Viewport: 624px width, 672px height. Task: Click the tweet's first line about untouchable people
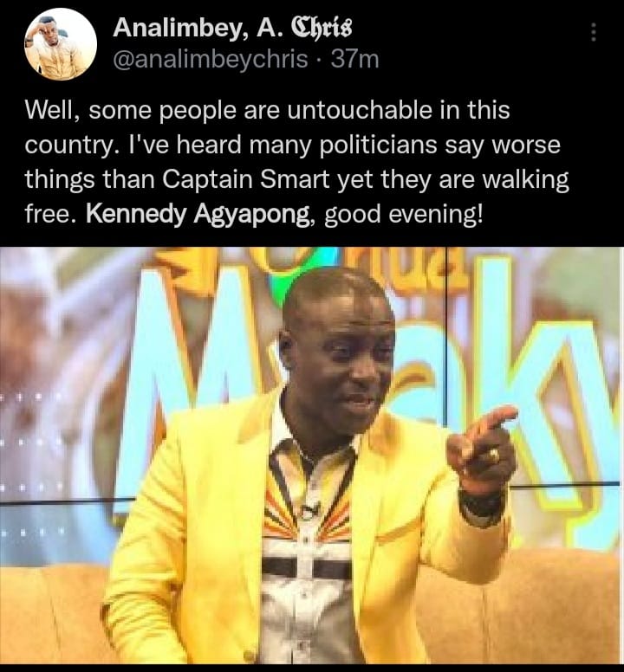point(267,110)
